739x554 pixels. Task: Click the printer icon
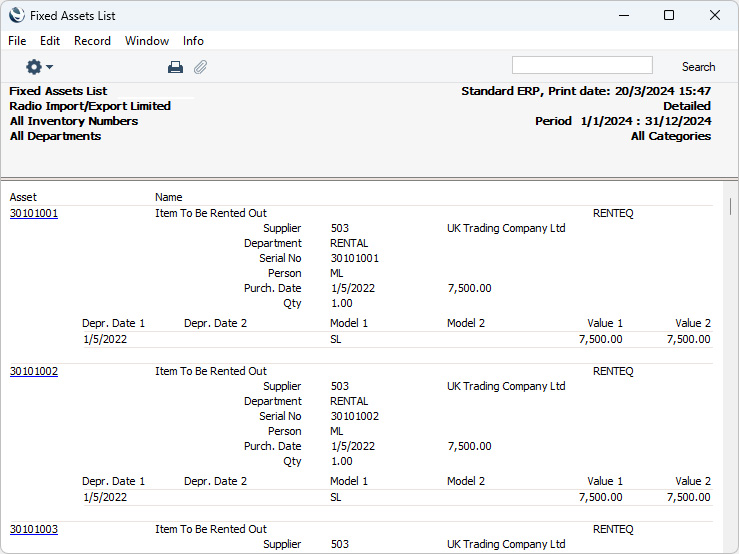(175, 67)
